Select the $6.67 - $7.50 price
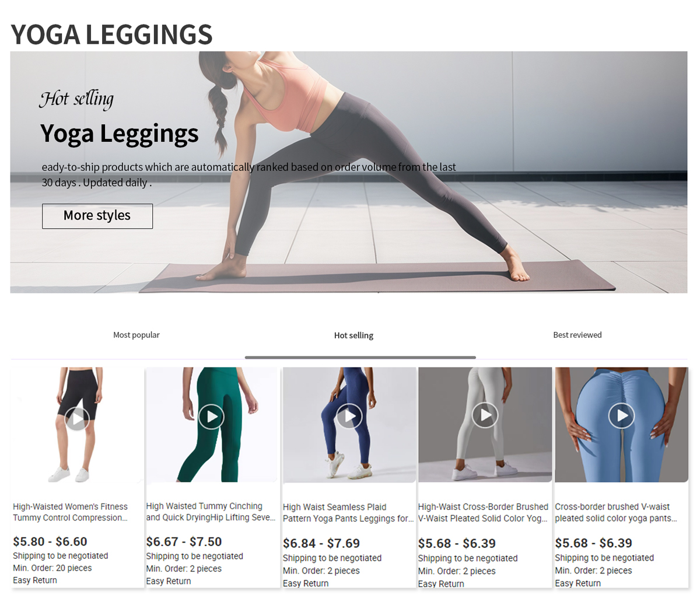 click(184, 541)
